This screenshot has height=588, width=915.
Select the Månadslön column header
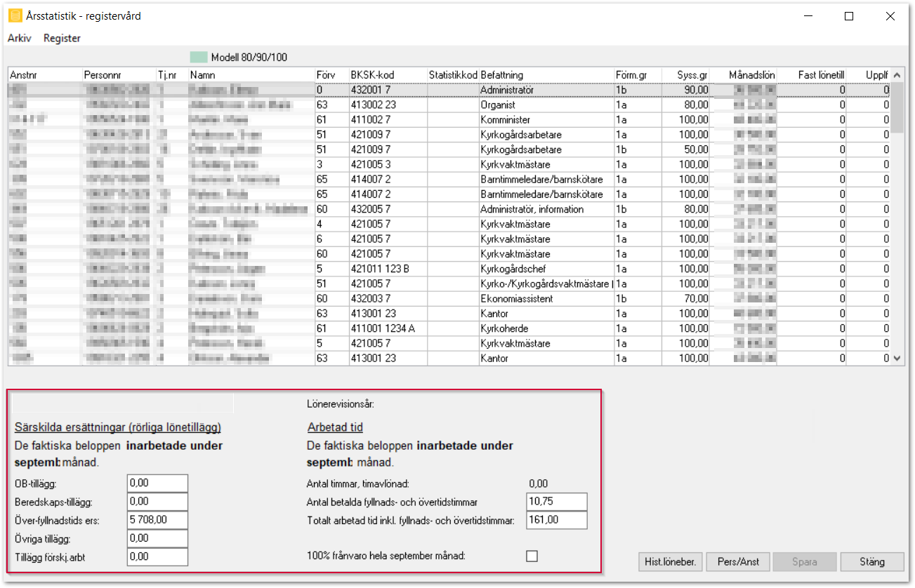744,75
